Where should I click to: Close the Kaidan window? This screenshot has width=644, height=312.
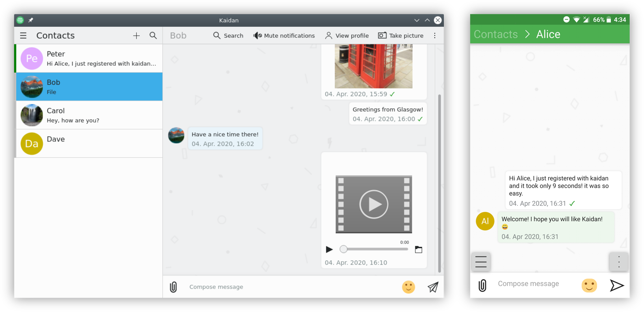click(x=438, y=20)
